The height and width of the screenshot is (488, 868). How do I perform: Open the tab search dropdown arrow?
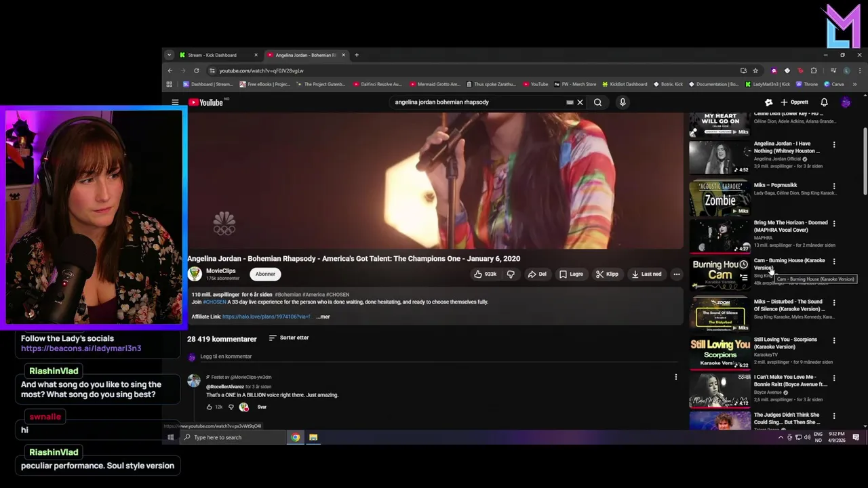169,55
